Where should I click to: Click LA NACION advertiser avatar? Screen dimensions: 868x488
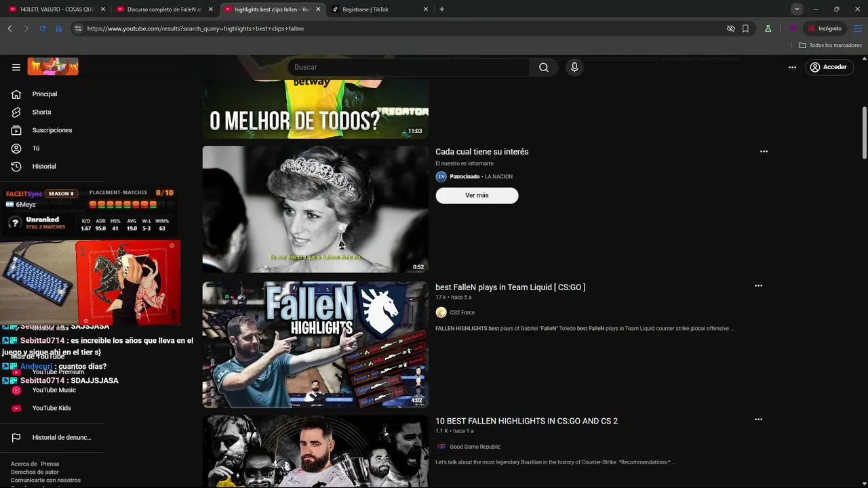coord(441,177)
